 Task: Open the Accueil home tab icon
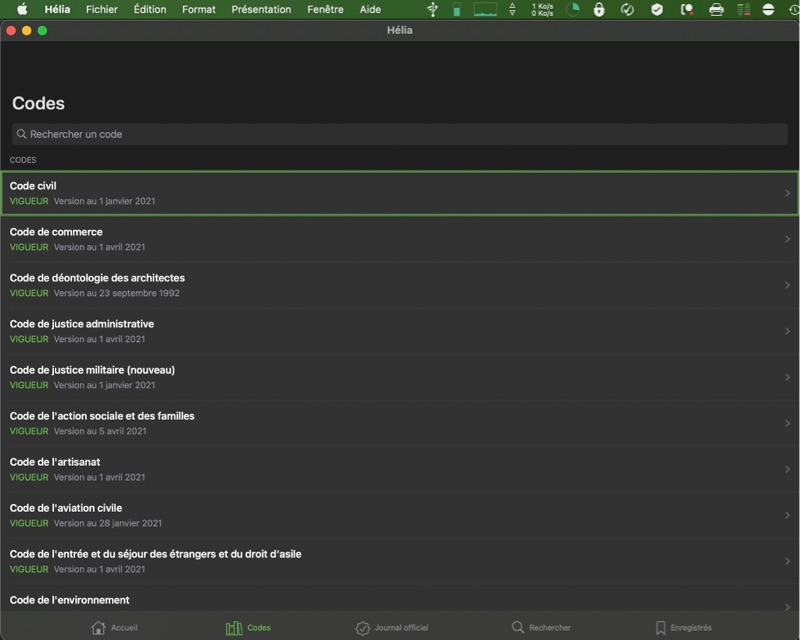[x=98, y=628]
